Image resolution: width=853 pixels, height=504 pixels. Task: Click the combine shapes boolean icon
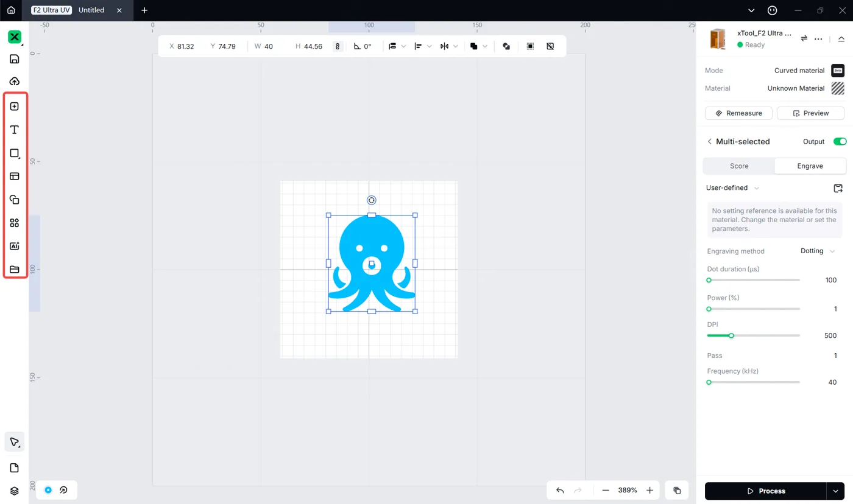point(474,46)
